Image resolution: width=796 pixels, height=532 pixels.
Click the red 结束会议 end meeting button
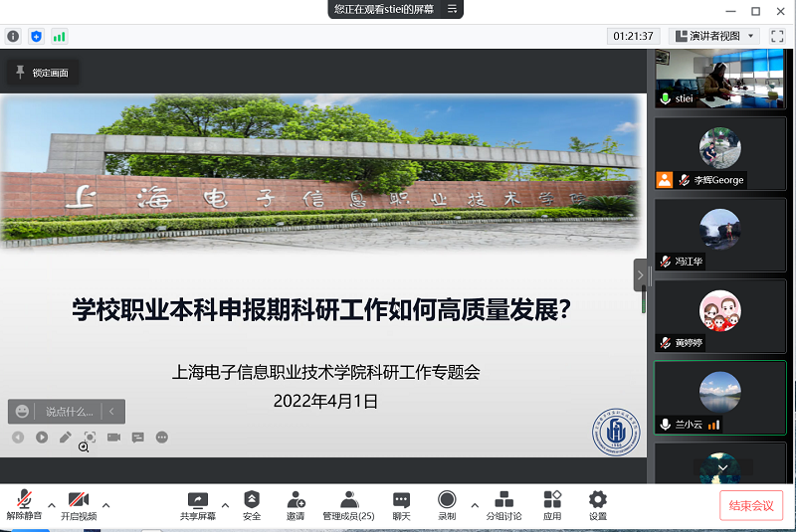click(x=751, y=505)
